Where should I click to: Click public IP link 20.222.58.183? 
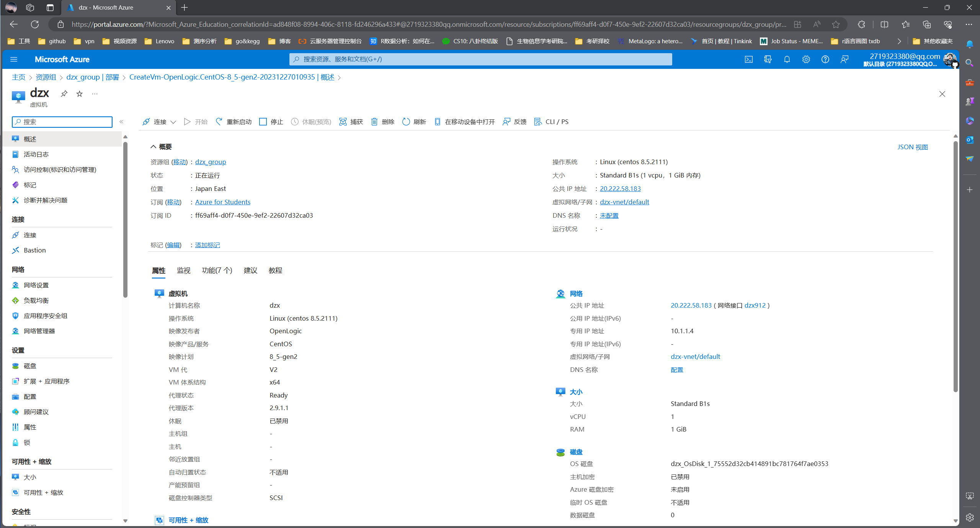[x=620, y=188]
